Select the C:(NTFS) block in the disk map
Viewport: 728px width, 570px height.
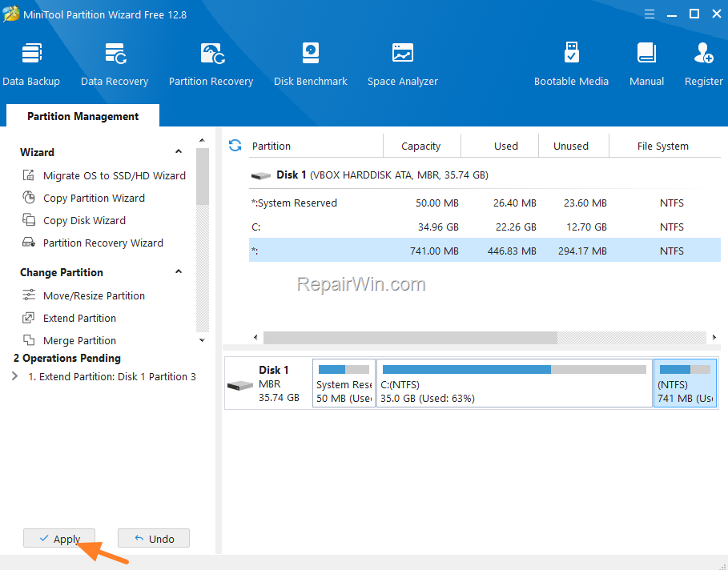(514, 383)
